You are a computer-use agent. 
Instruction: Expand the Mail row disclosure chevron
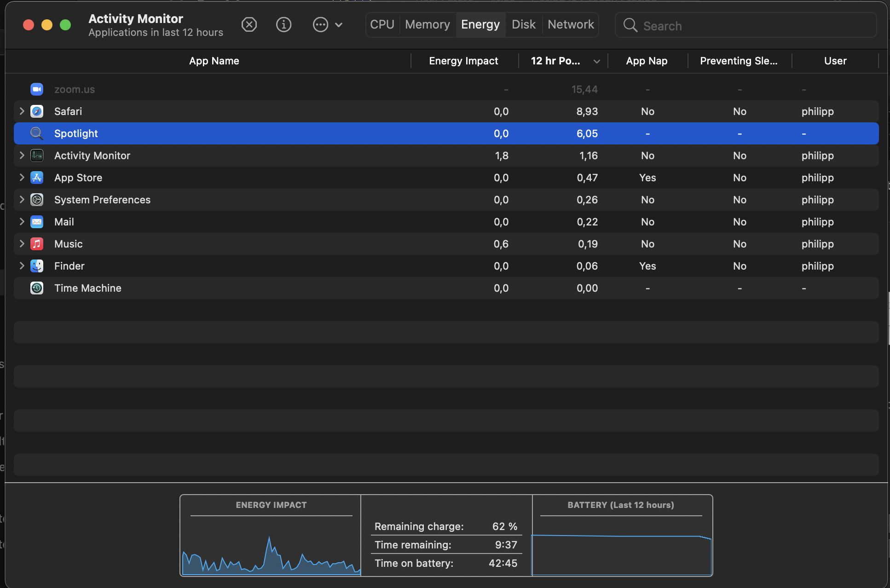[22, 222]
